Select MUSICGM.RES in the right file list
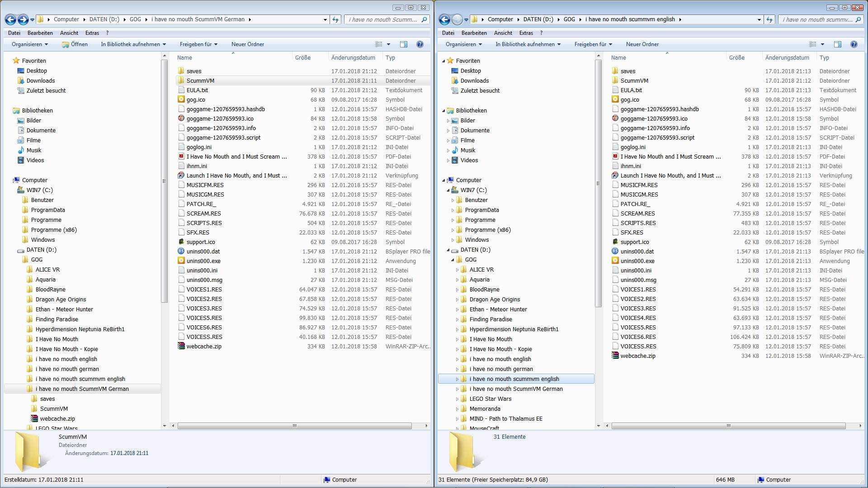 [639, 194]
